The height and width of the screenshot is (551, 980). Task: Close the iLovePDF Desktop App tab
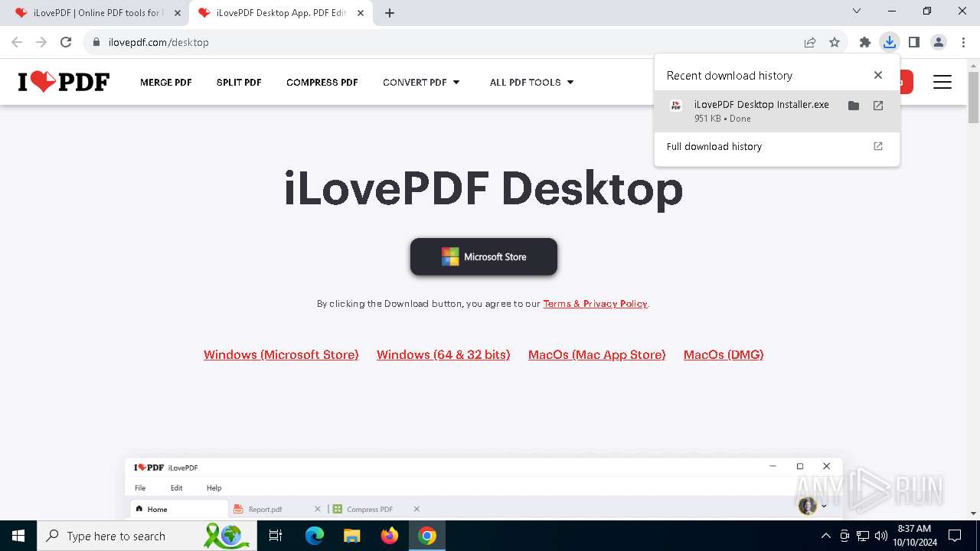(x=361, y=13)
